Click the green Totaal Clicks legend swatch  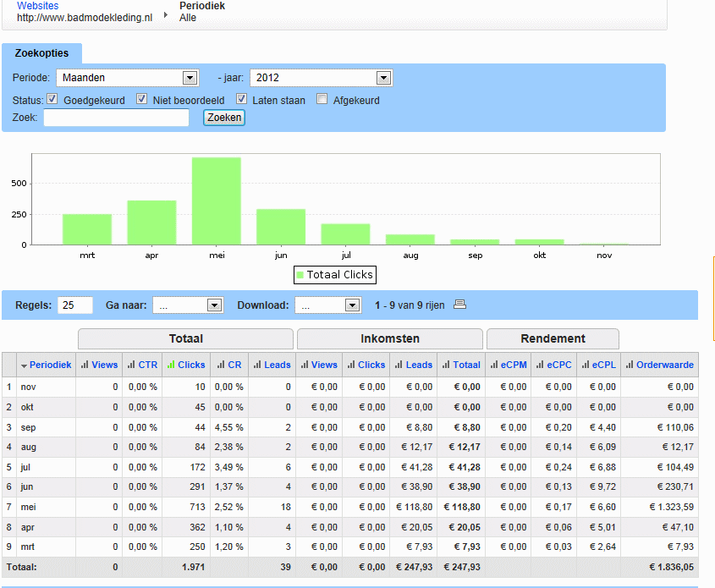pos(300,275)
